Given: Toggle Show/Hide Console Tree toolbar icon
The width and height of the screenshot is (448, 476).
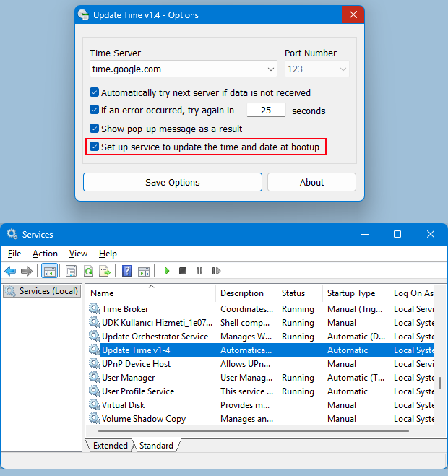Looking at the screenshot, I should coord(50,271).
